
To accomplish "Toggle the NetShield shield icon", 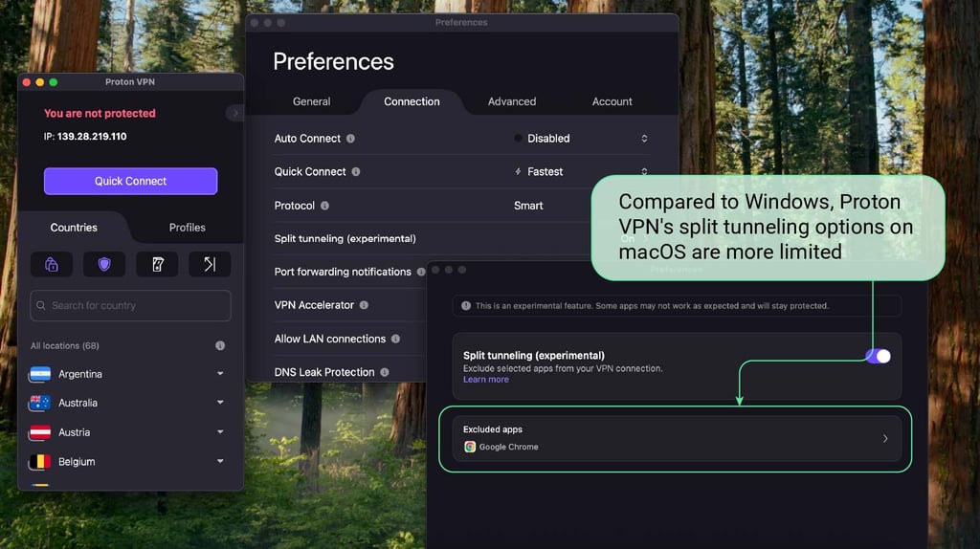I will point(104,264).
